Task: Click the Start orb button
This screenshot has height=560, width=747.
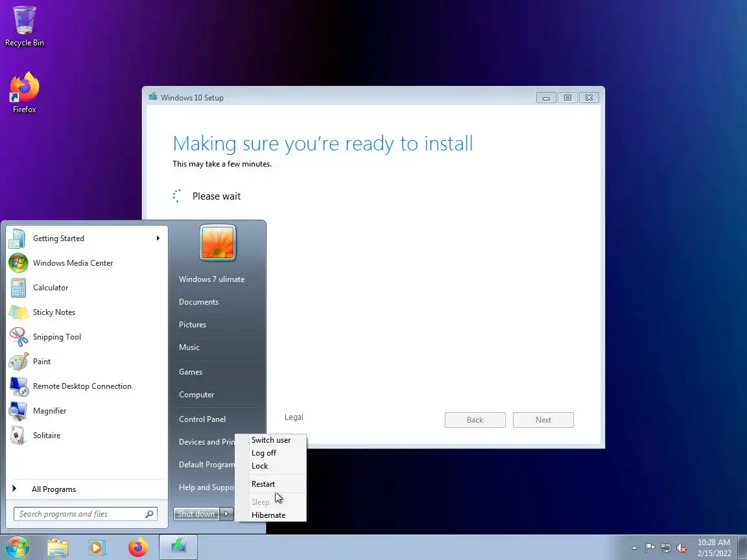Action: click(x=17, y=548)
